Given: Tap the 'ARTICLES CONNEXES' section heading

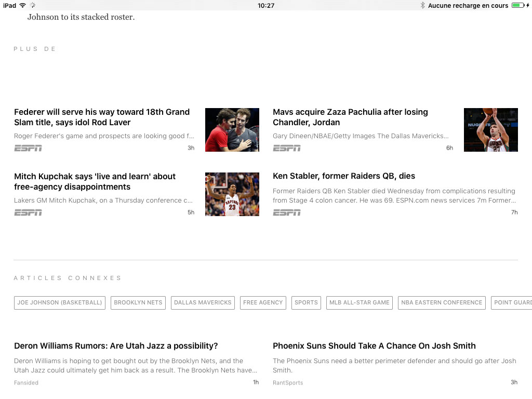Looking at the screenshot, I should (x=68, y=278).
